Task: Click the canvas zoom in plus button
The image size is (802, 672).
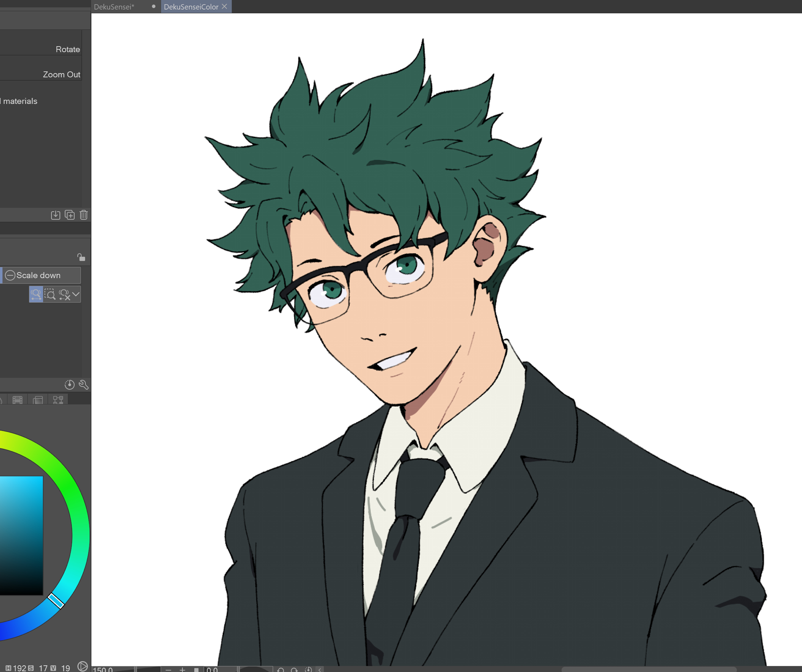Action: point(183,669)
